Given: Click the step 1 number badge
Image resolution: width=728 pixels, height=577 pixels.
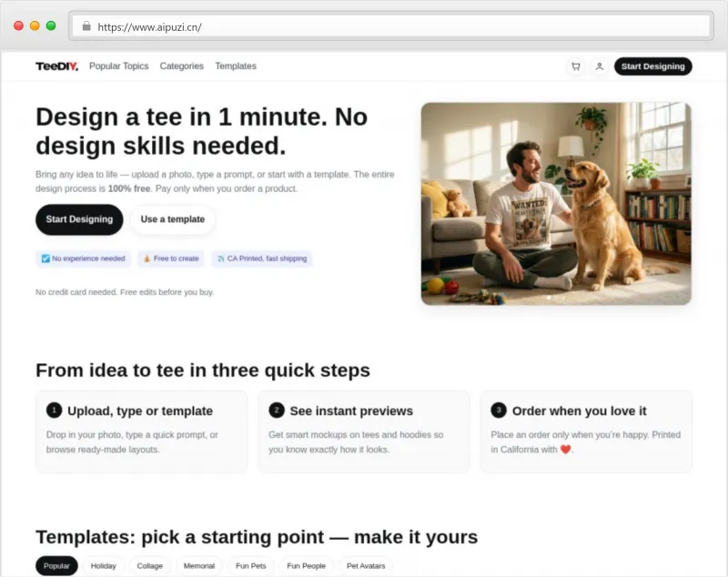Looking at the screenshot, I should (54, 410).
